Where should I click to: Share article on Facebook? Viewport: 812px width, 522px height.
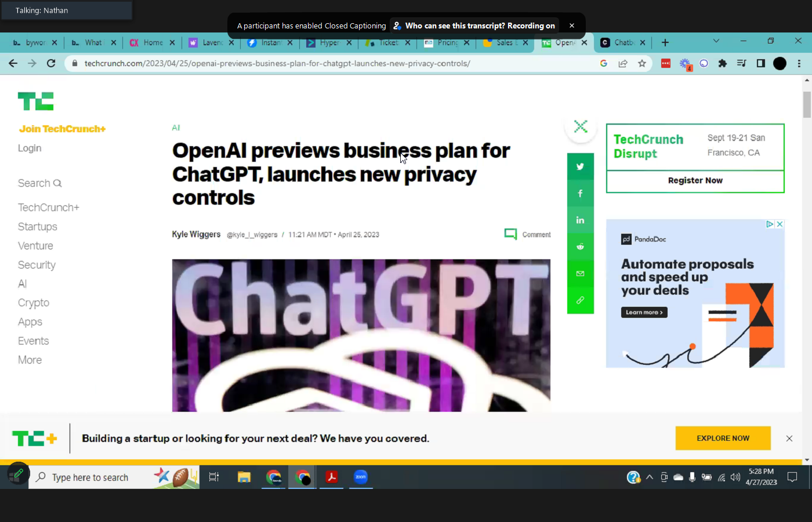point(580,194)
